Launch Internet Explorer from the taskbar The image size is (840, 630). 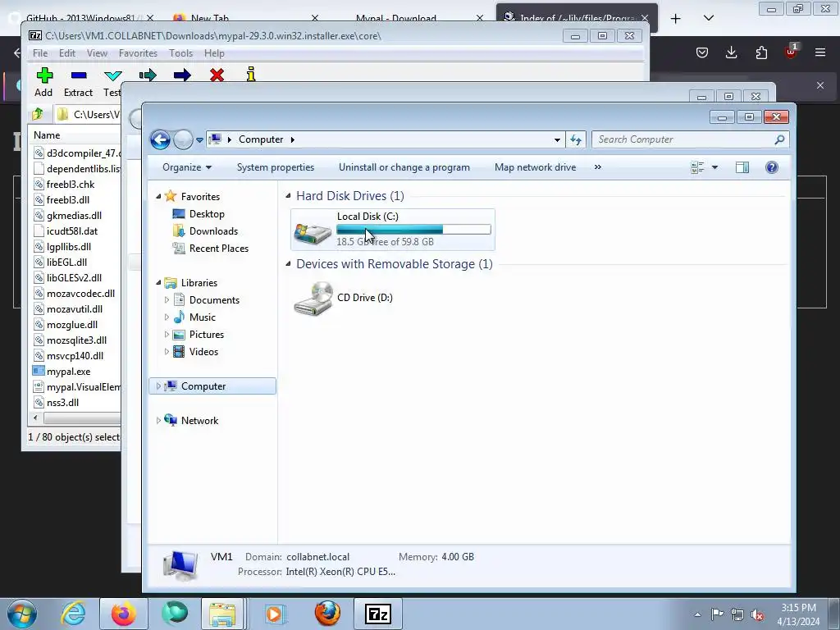73,614
